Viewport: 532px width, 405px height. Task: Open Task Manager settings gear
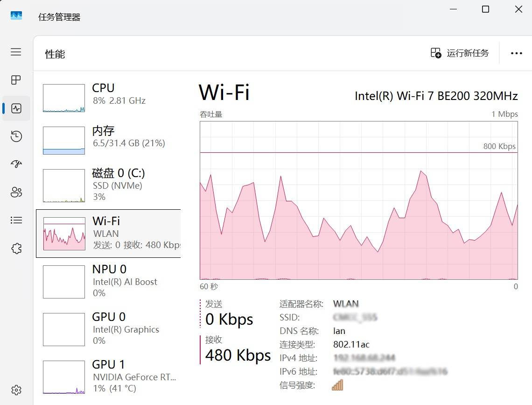pyautogui.click(x=16, y=390)
